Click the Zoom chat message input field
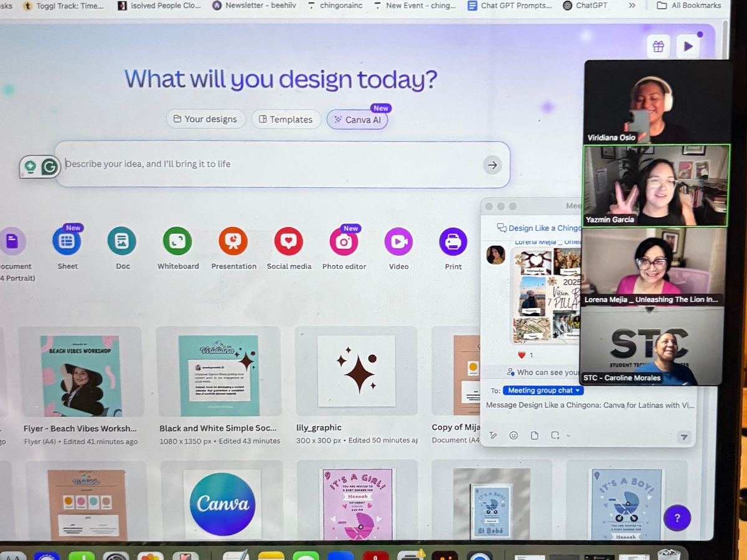The image size is (747, 560). [590, 405]
